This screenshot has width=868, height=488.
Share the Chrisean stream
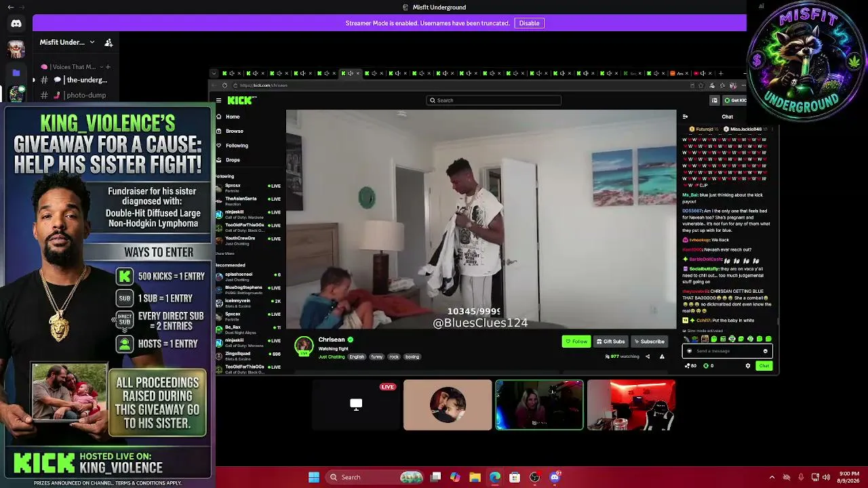[647, 357]
